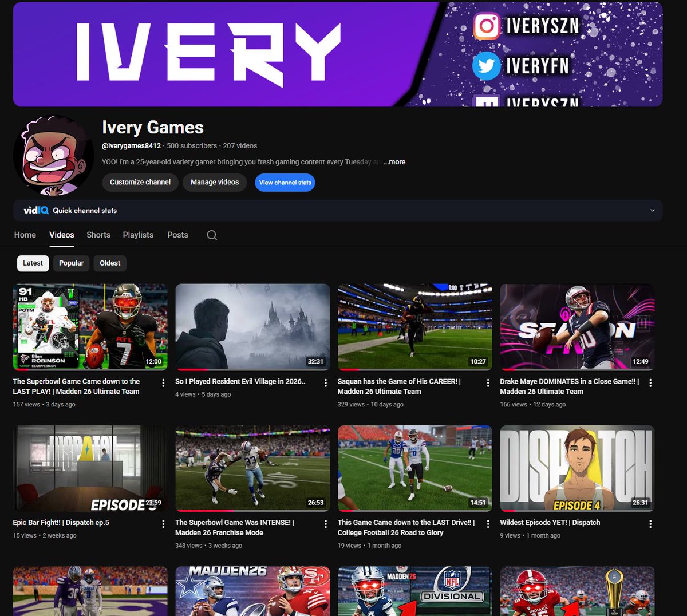Sort videos by Popular
The image size is (687, 616).
click(x=72, y=263)
